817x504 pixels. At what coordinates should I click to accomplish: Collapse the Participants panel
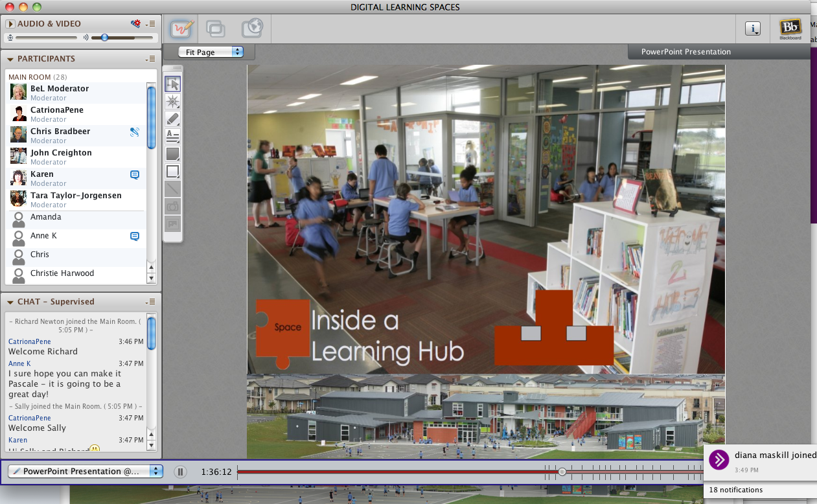click(9, 58)
